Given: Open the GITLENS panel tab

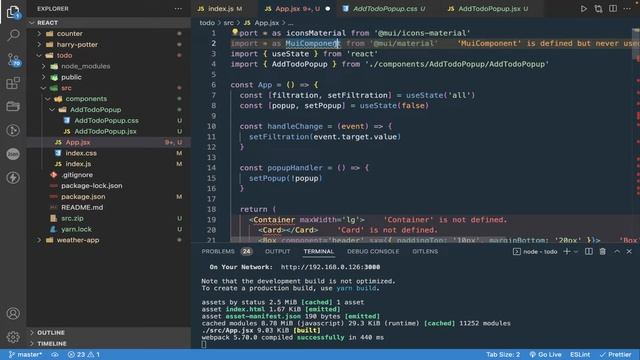Looking at the screenshot, I should [x=425, y=251].
